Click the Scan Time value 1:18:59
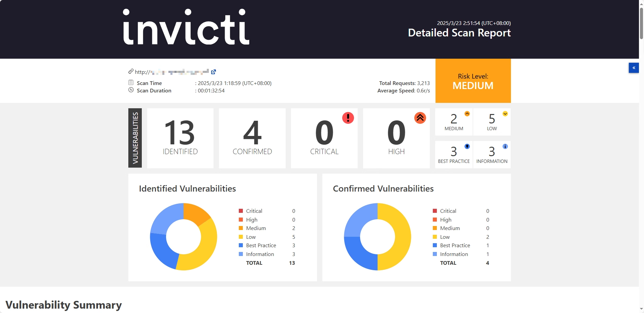This screenshot has width=644, height=313. (x=234, y=83)
